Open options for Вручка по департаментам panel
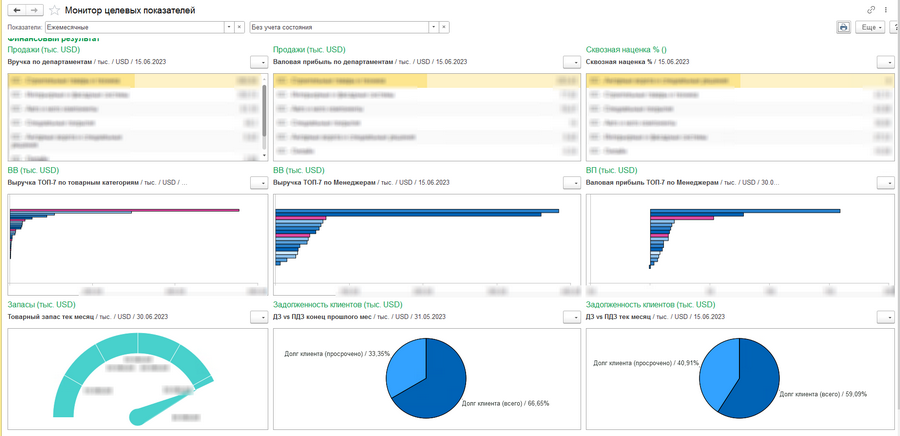900x436 pixels. point(259,62)
